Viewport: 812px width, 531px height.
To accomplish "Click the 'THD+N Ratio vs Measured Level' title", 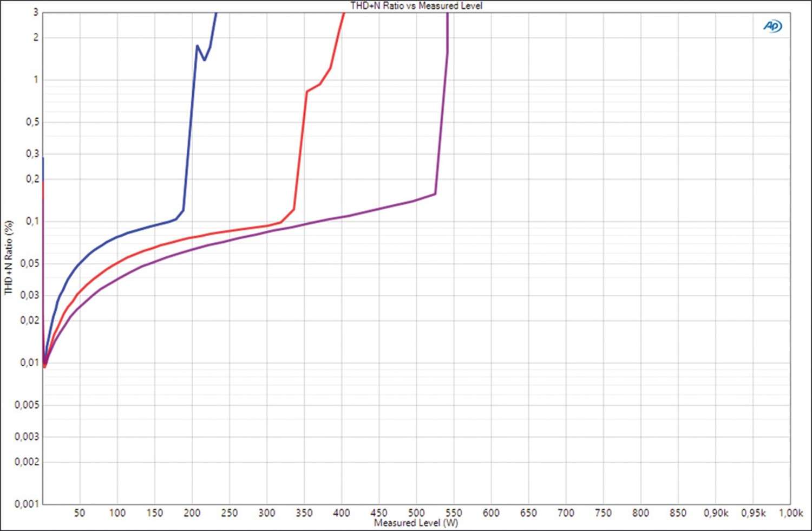I will click(x=416, y=5).
